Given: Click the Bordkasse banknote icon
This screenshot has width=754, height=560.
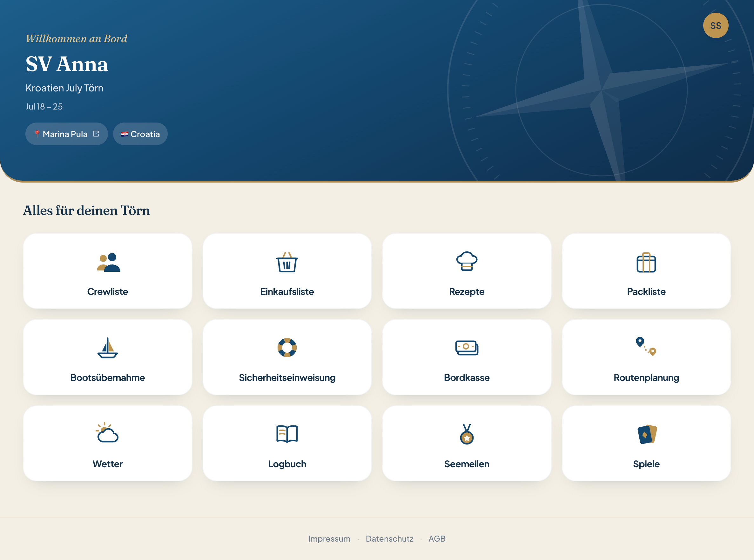Looking at the screenshot, I should [467, 348].
